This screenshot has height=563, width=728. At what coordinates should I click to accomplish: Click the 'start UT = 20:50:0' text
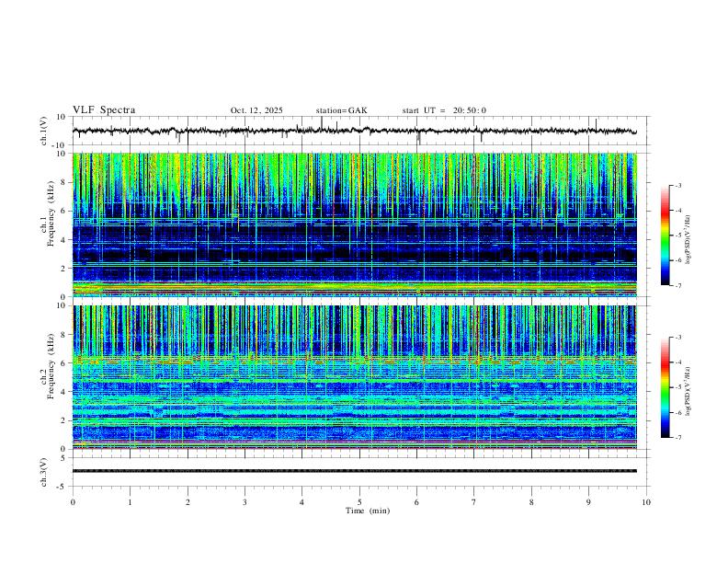444,110
